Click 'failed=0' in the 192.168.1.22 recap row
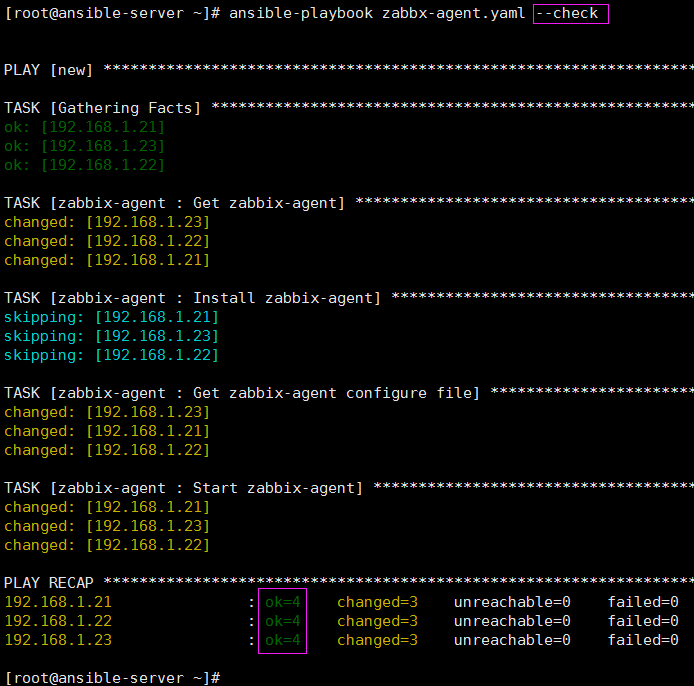Image resolution: width=694 pixels, height=686 pixels. [x=643, y=621]
